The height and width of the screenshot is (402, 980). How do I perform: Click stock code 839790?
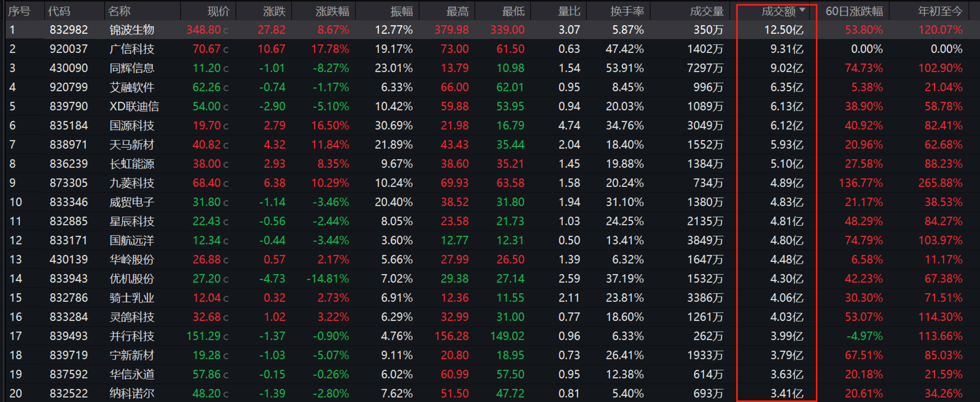point(69,106)
